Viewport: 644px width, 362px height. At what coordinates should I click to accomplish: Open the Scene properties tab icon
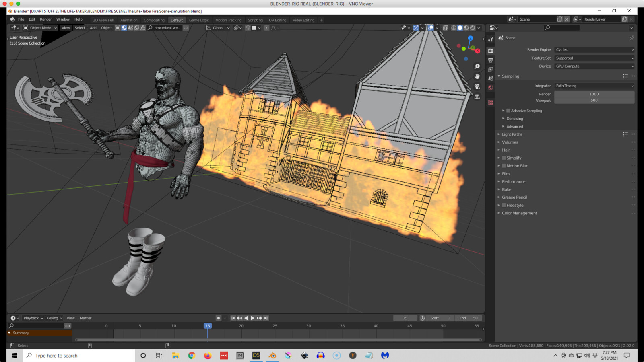point(490,78)
